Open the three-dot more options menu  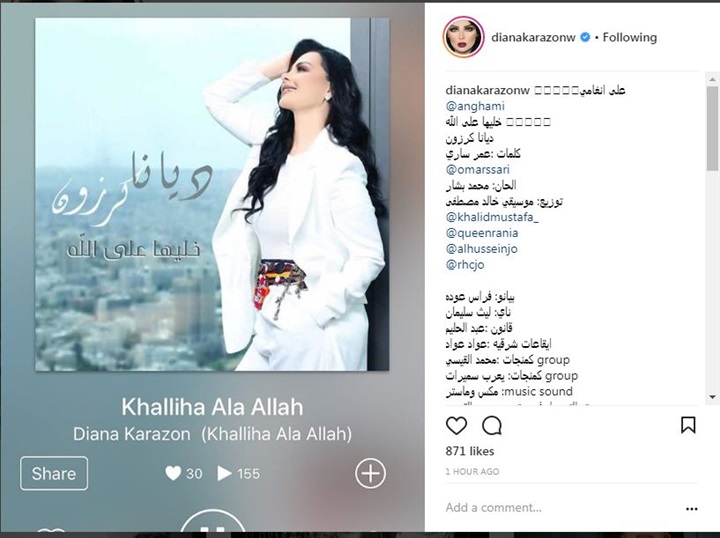[x=692, y=509]
